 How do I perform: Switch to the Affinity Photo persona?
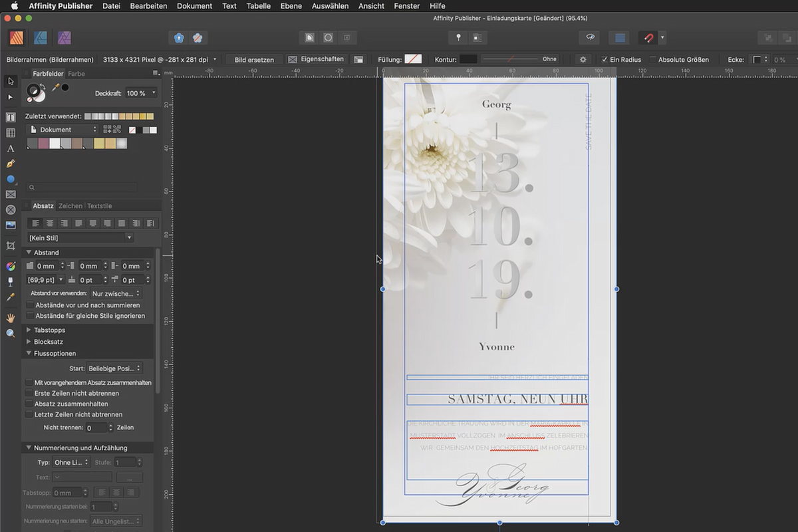tap(63, 38)
